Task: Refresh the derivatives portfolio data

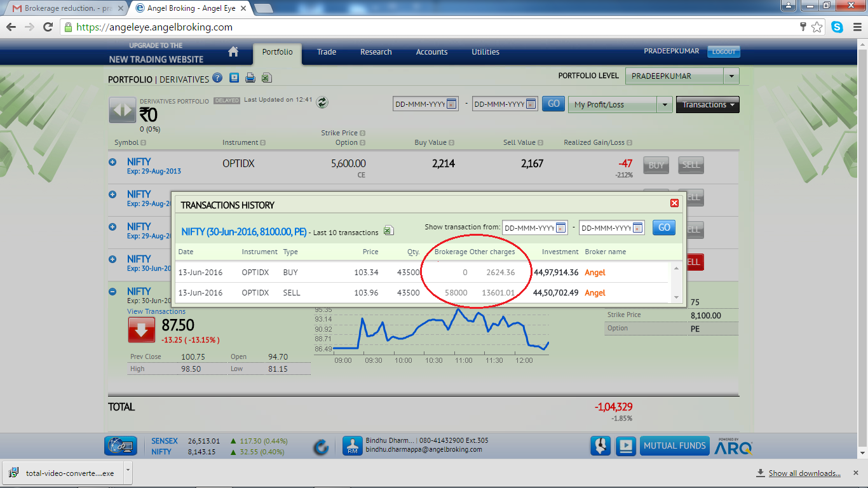Action: pos(322,102)
